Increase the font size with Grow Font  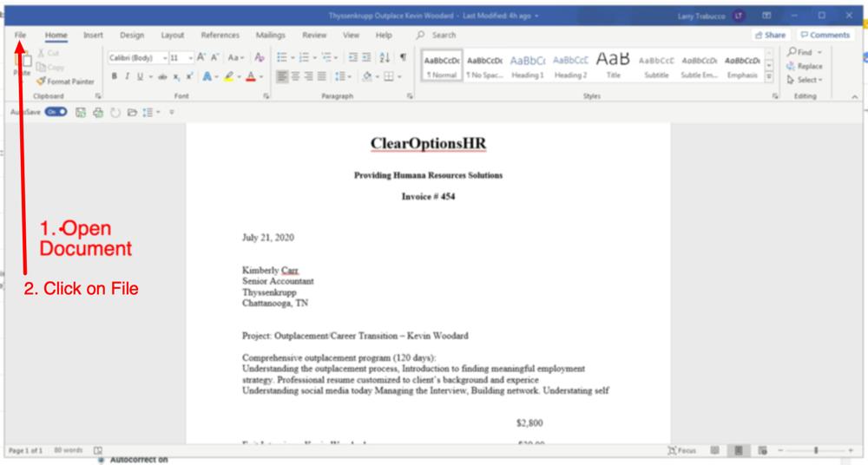tap(201, 57)
